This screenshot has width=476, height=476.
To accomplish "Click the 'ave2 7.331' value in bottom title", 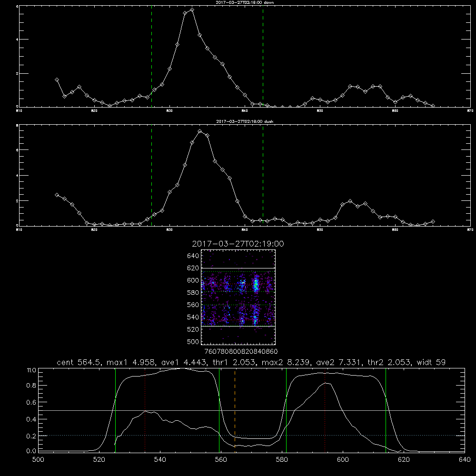I will 339,362.
